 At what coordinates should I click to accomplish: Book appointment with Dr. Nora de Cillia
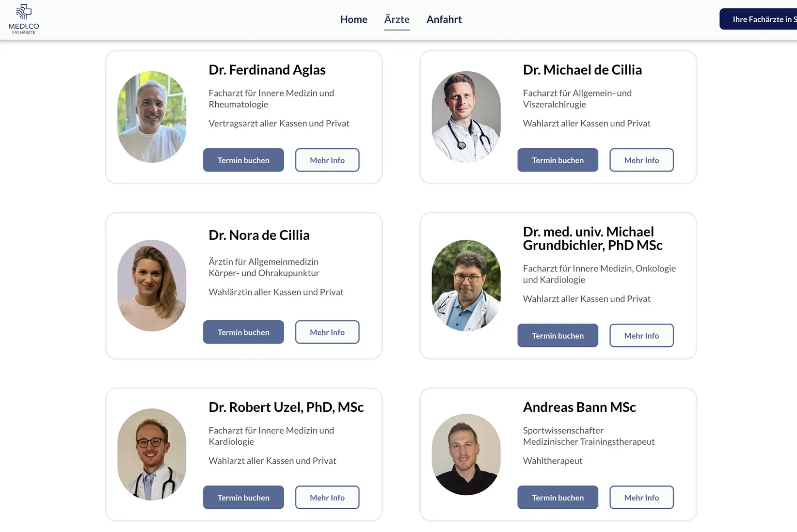click(x=243, y=332)
